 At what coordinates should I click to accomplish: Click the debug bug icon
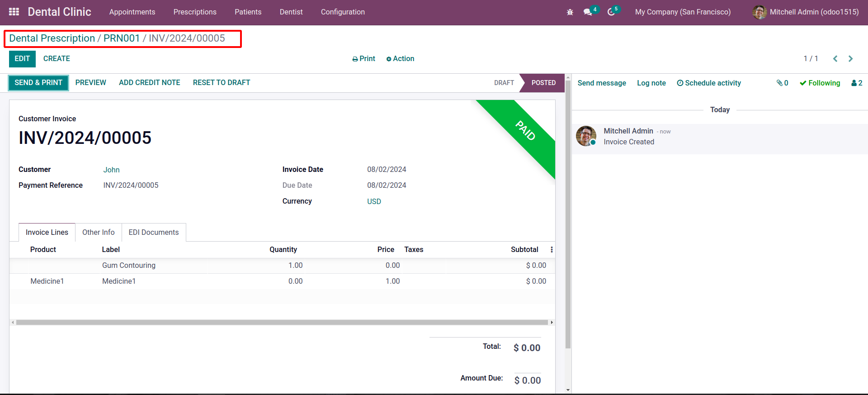[x=570, y=12]
